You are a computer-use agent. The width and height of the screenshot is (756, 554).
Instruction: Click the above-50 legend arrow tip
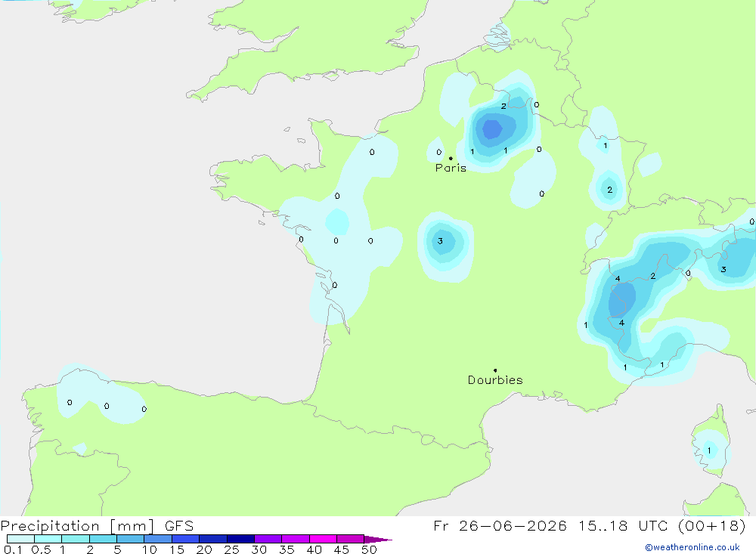pos(378,540)
